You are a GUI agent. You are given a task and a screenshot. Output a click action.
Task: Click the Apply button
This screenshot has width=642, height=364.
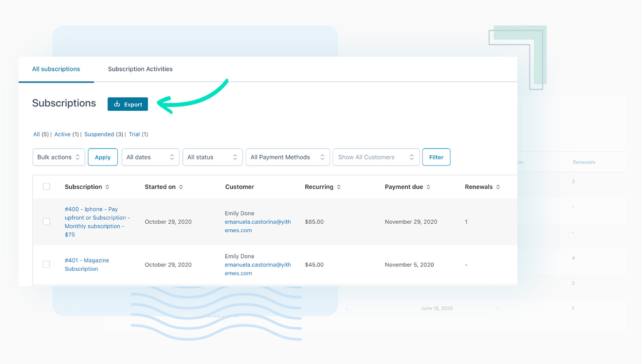coord(103,157)
